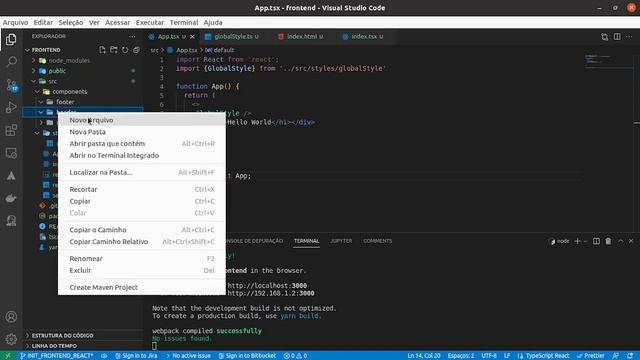Switch to COMMENTS panel tab
Screen dimensions: 640x360
coord(378,241)
